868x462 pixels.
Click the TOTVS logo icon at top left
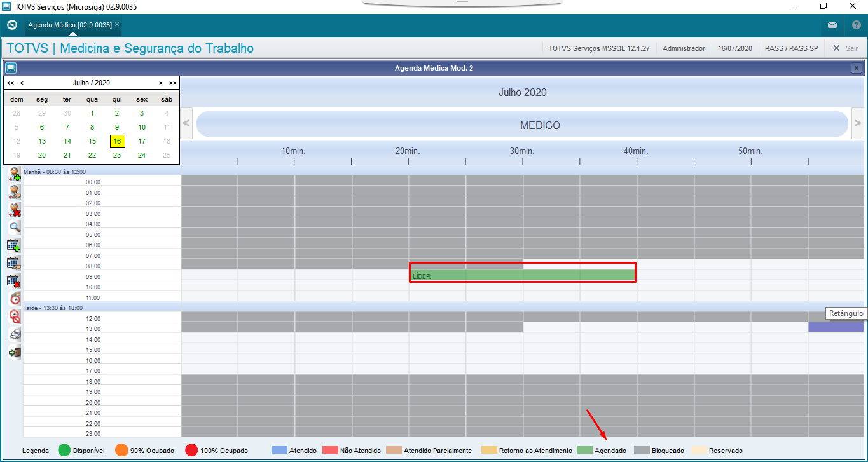pos(11,25)
